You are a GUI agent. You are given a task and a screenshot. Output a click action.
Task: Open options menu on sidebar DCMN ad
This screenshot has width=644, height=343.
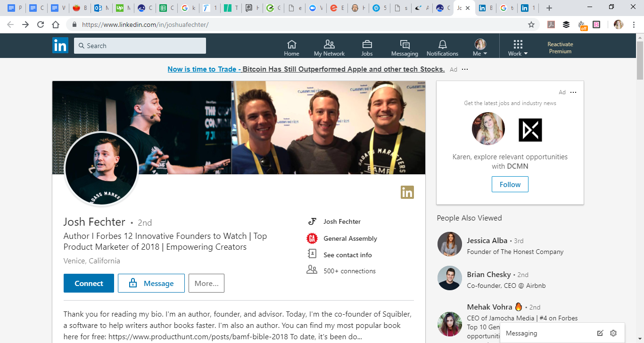pos(573,92)
